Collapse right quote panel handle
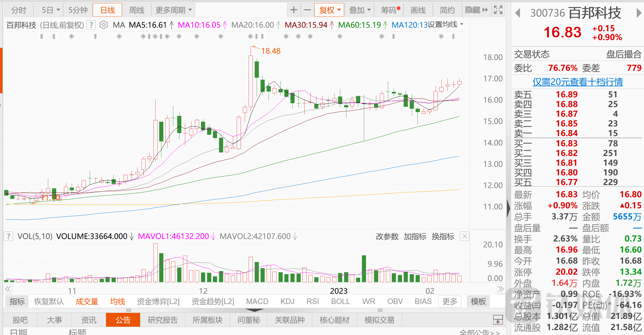The height and width of the screenshot is (335, 644). (508, 208)
